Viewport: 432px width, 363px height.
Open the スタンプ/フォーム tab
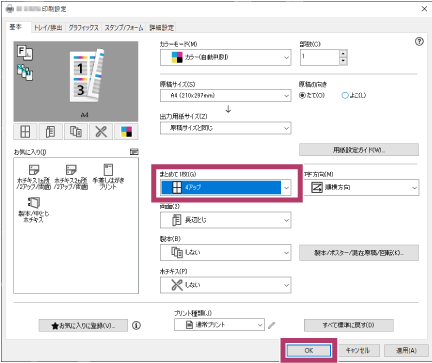pos(124,28)
